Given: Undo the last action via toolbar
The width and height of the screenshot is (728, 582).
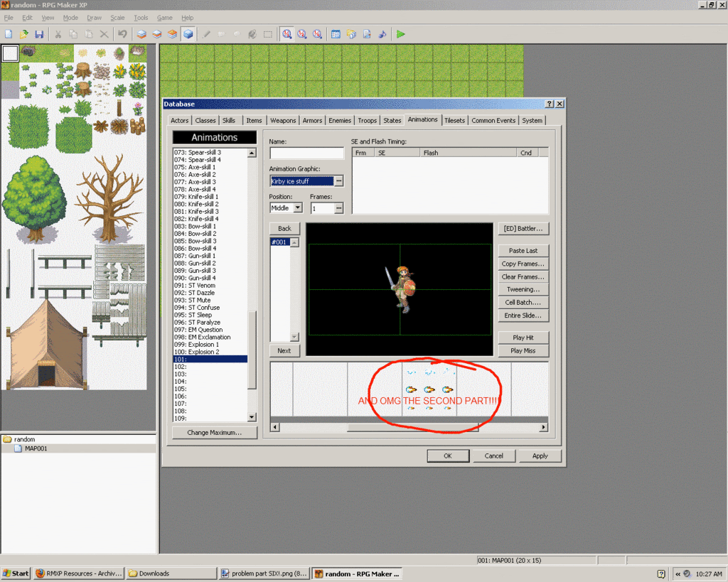Looking at the screenshot, I should coord(122,34).
